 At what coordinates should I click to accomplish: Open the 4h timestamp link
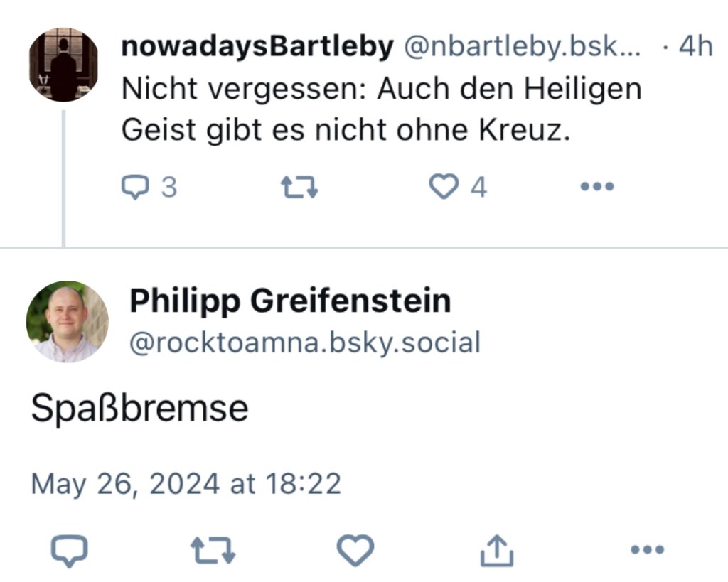(x=695, y=45)
